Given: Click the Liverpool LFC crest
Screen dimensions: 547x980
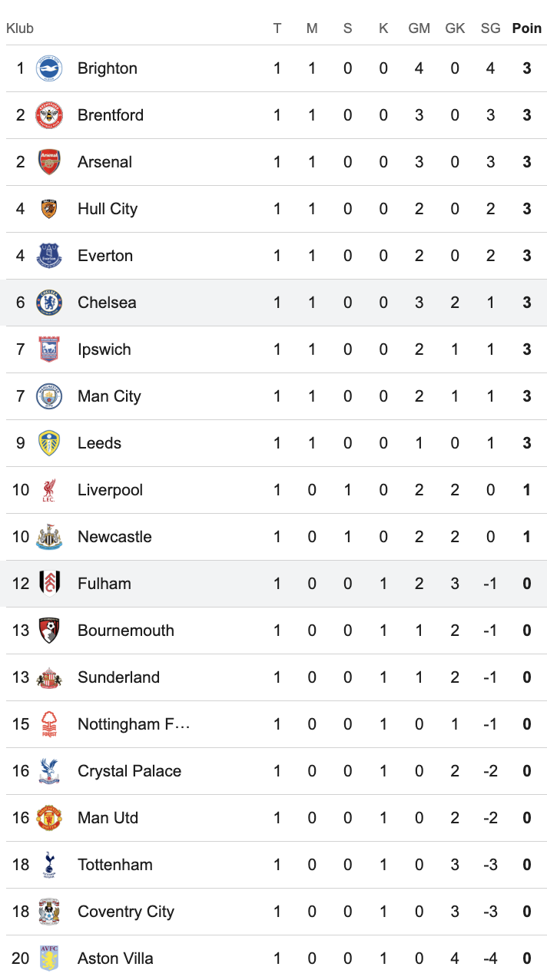Looking at the screenshot, I should pos(49,490).
